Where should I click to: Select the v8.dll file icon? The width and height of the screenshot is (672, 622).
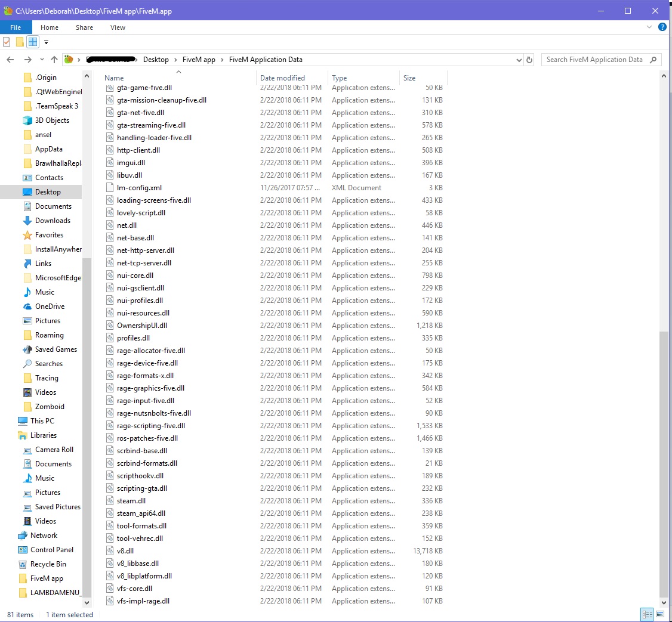point(110,551)
